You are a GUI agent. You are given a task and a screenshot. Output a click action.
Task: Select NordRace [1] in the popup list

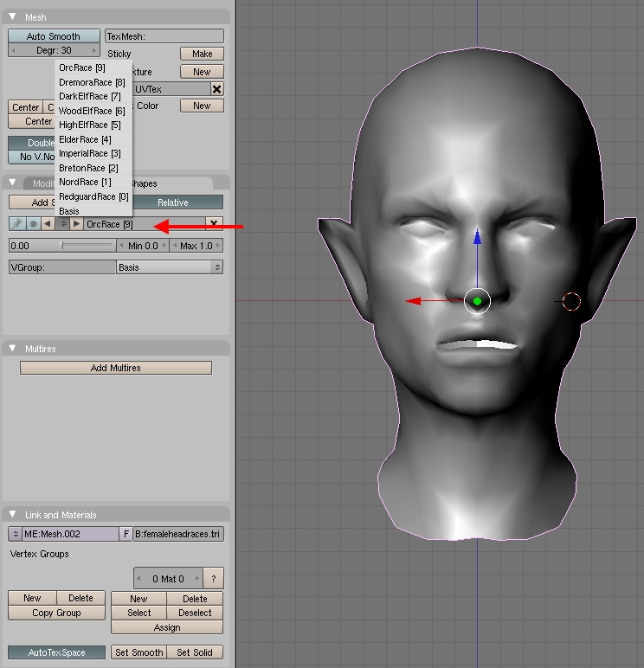click(85, 183)
